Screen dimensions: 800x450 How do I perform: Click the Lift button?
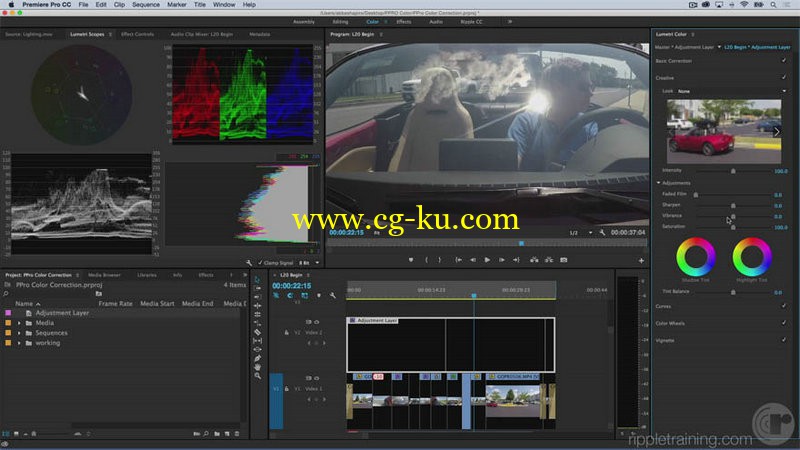click(x=534, y=260)
